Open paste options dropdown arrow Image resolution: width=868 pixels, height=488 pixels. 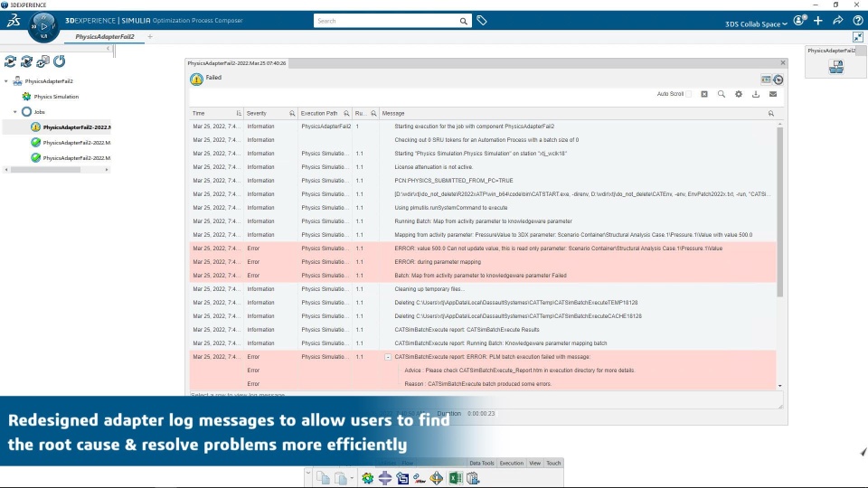352,478
